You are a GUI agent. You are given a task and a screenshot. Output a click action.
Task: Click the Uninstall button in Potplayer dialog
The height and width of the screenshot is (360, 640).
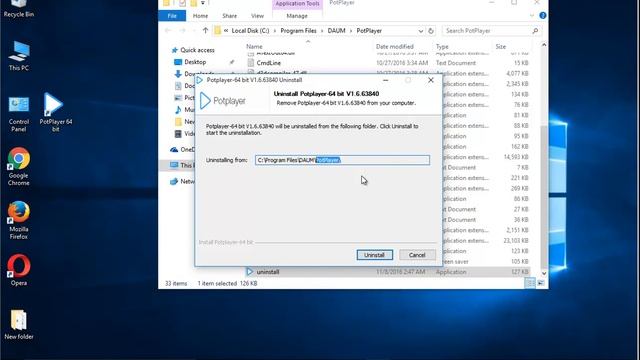[x=374, y=255]
